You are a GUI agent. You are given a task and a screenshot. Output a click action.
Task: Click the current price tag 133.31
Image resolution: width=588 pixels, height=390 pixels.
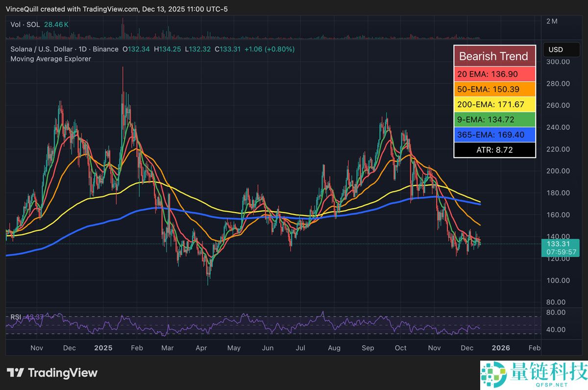(x=558, y=244)
